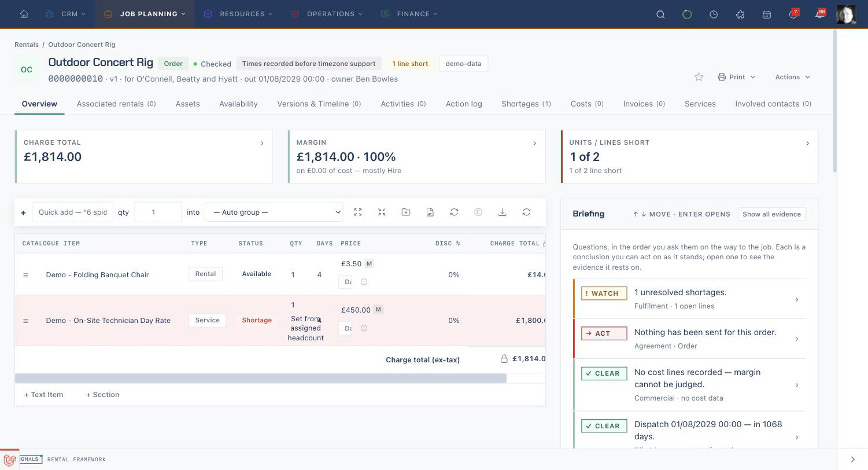
Task: Click the green status ring icon
Action: click(x=687, y=14)
